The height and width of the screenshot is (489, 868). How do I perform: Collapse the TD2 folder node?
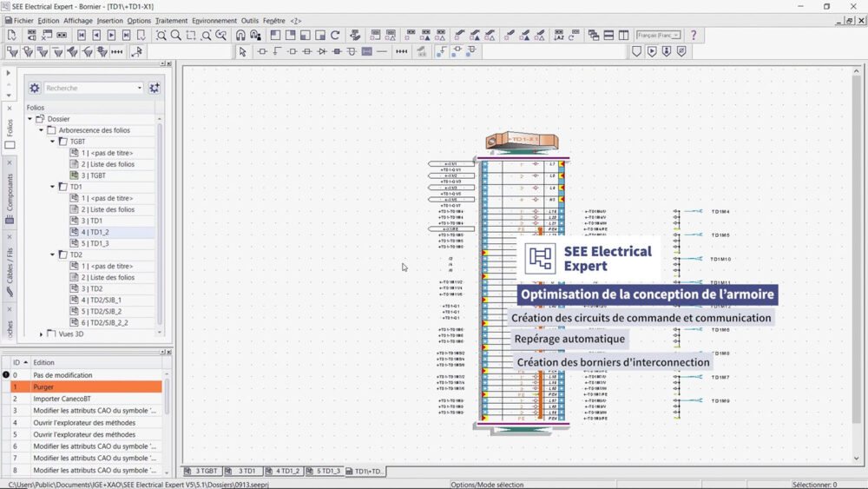pos(53,254)
